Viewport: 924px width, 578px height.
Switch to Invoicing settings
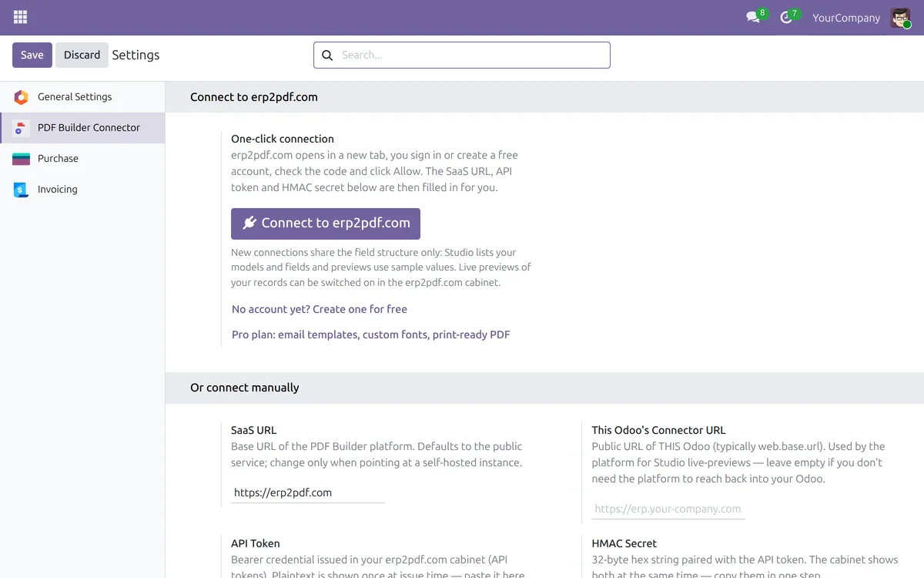point(82,190)
